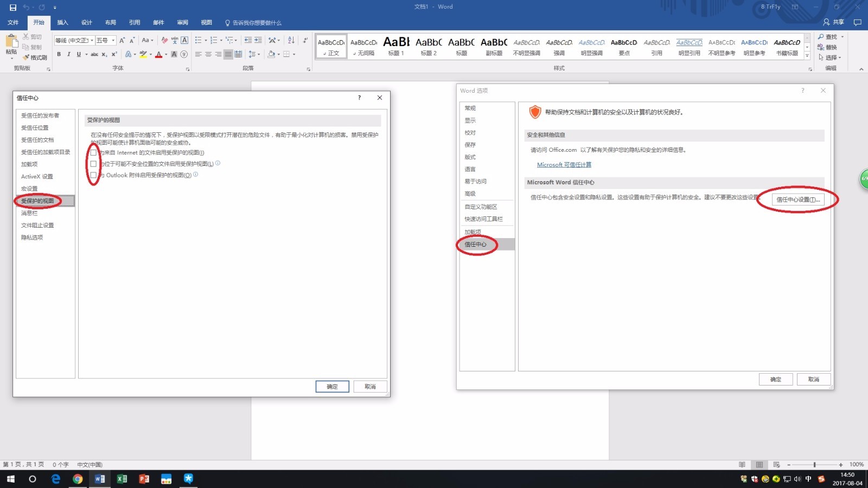Image resolution: width=868 pixels, height=488 pixels.
Task: Expand the bullets list dropdown arrow
Action: click(x=206, y=40)
